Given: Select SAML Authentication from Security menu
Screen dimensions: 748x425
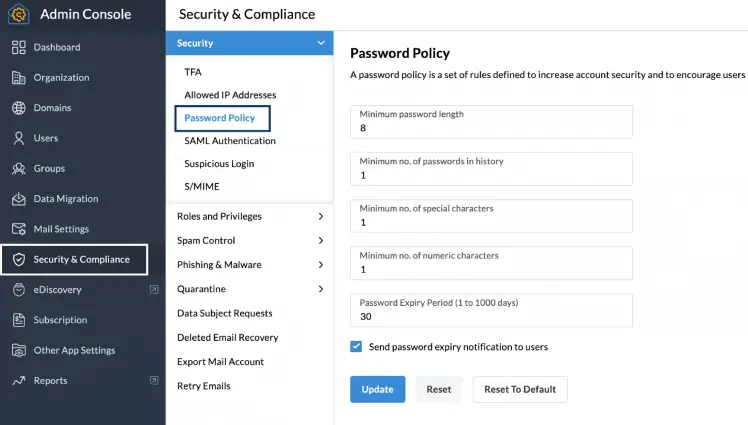Looking at the screenshot, I should [x=229, y=141].
